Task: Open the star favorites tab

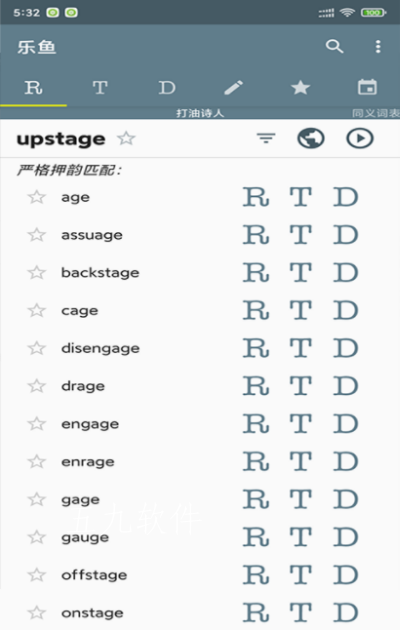Action: point(300,88)
